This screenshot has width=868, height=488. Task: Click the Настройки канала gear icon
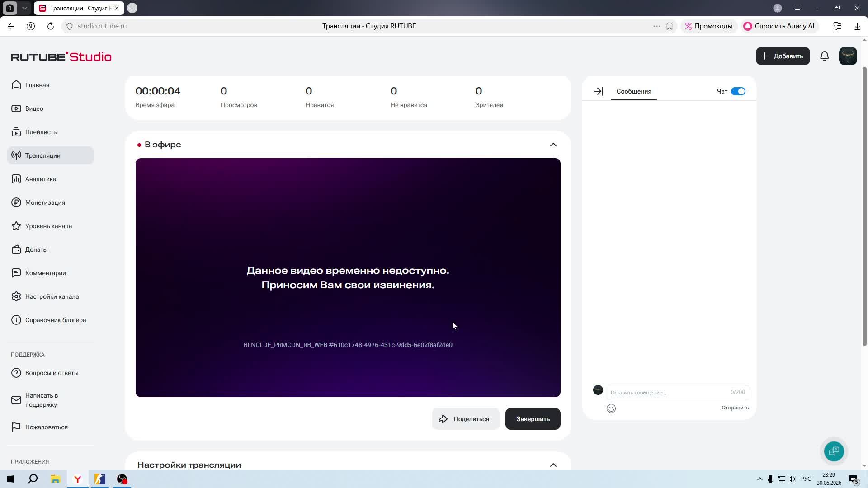coord(16,296)
